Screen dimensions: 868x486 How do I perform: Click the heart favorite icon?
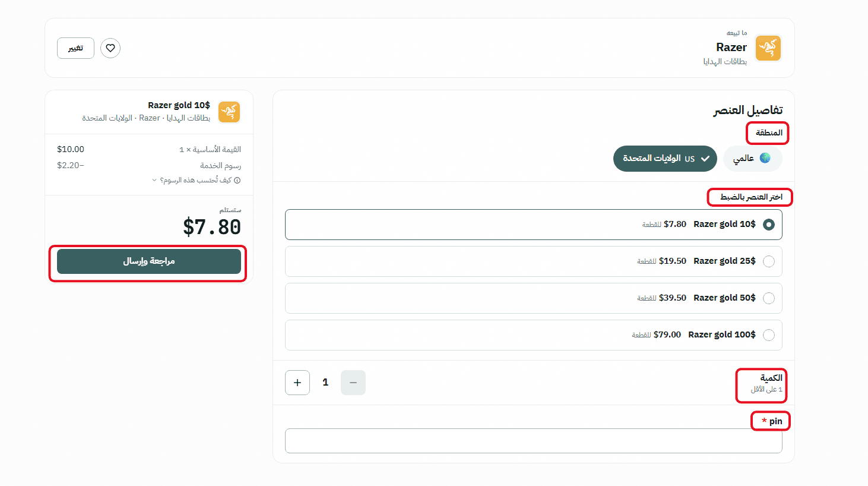pos(110,48)
